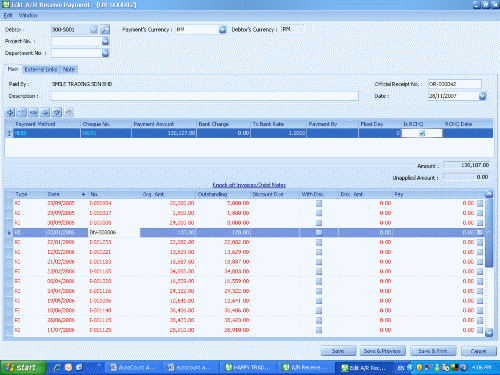The height and width of the screenshot is (375, 500).
Task: Click Outstanding column header
Action: 223,194
